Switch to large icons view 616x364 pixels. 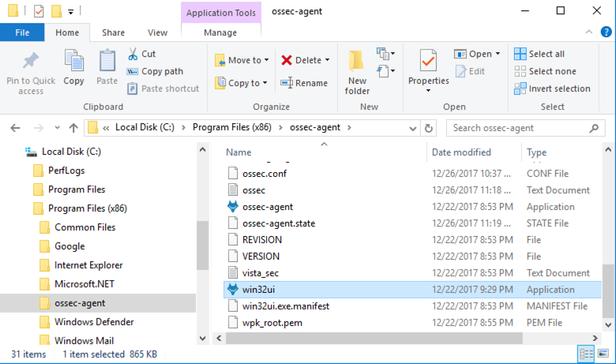602,354
